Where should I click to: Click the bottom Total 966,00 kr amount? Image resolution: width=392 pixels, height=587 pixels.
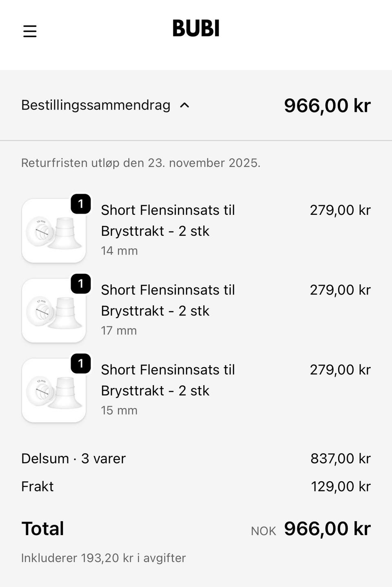pyautogui.click(x=327, y=529)
